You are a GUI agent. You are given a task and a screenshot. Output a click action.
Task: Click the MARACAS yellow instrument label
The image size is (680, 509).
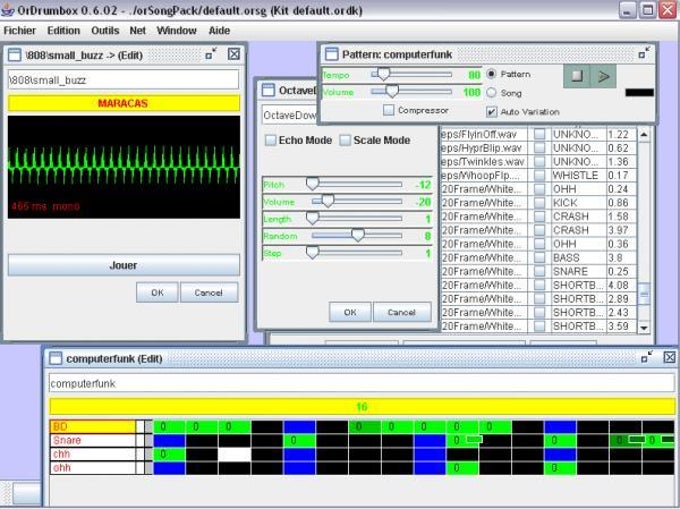coord(123,103)
